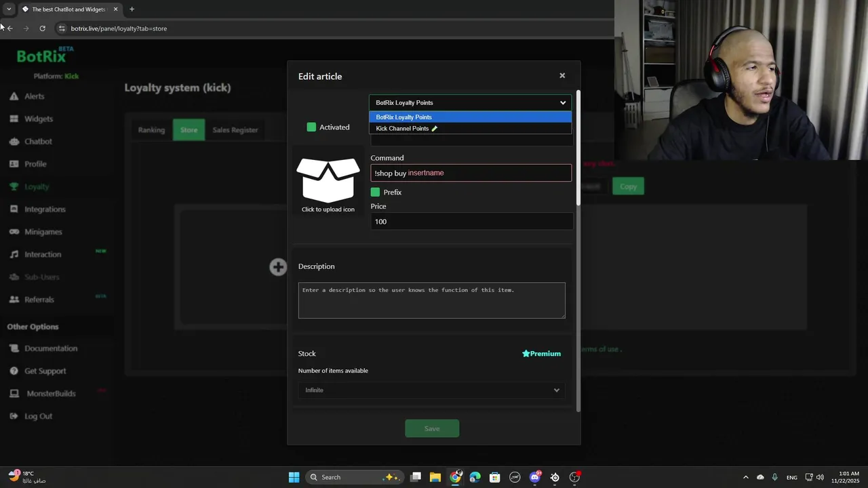Click the plus add-item icon

click(278, 266)
